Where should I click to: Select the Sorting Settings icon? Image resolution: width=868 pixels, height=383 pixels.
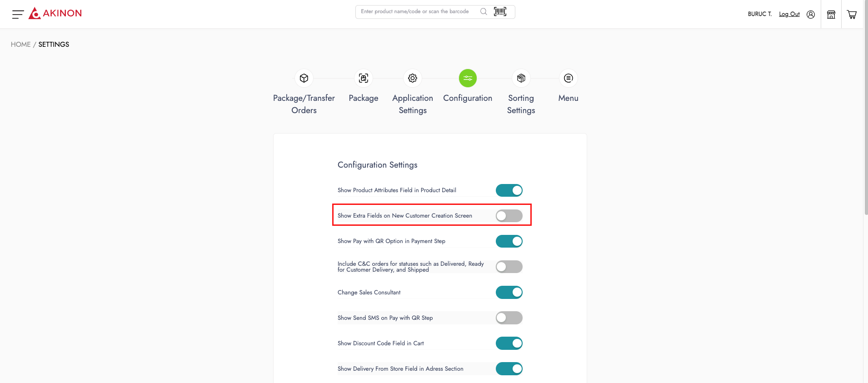(x=521, y=78)
